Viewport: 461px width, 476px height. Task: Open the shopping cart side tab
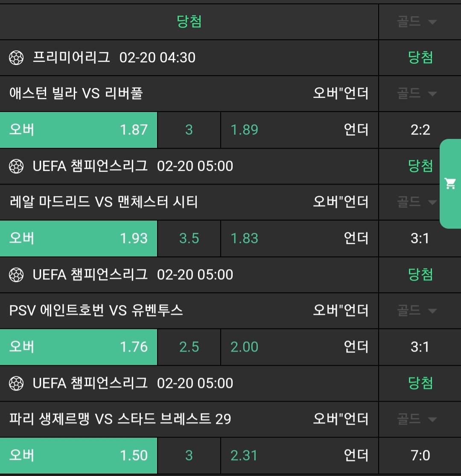(450, 184)
